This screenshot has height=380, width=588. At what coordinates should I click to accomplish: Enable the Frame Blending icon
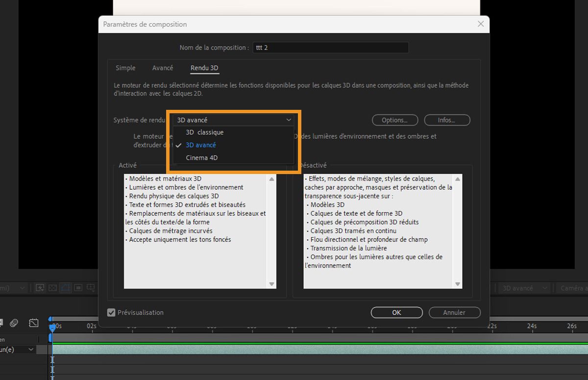click(x=2, y=323)
